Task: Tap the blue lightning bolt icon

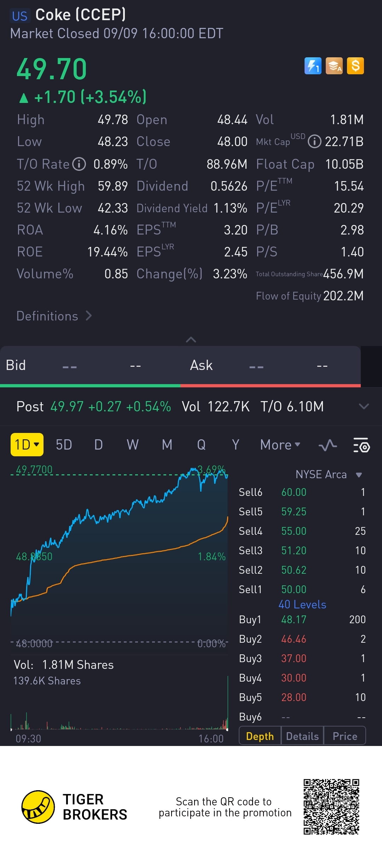Action: (x=313, y=66)
